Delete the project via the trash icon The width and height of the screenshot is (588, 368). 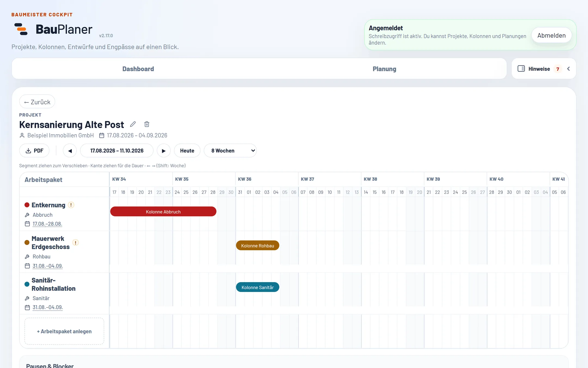(147, 124)
